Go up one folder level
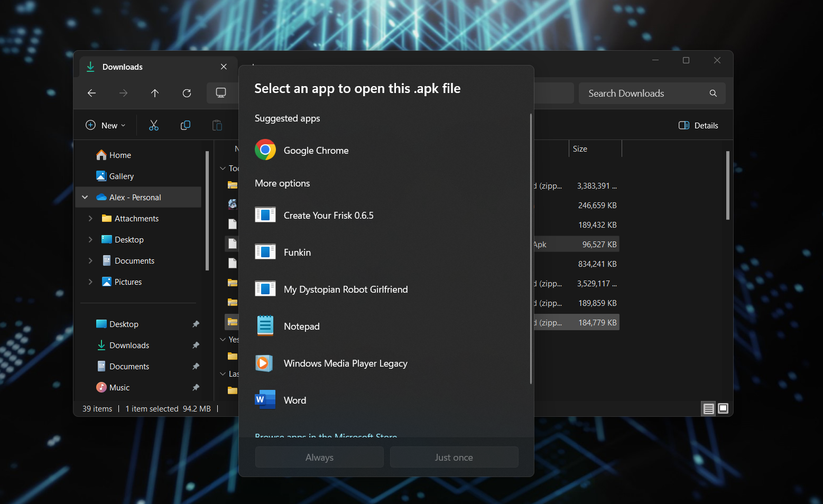823x504 pixels. click(155, 93)
